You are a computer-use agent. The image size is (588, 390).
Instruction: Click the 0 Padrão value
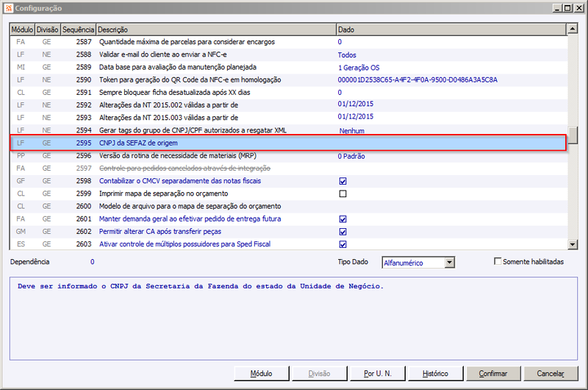351,156
